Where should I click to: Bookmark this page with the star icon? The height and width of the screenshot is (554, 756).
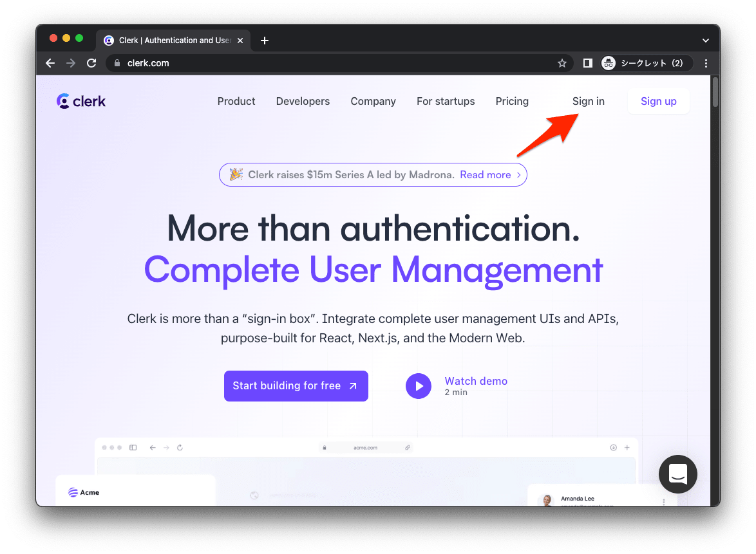(x=562, y=63)
